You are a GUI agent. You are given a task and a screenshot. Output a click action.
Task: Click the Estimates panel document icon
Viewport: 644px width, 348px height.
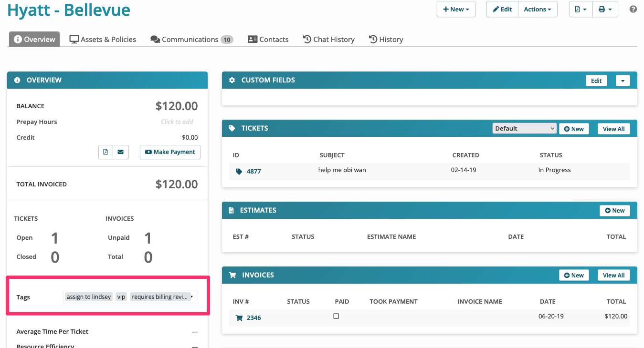click(x=231, y=210)
